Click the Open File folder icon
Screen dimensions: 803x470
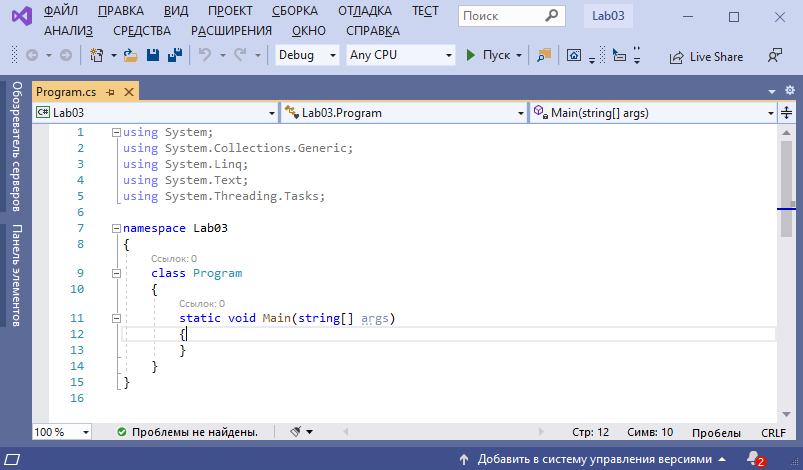tap(131, 55)
